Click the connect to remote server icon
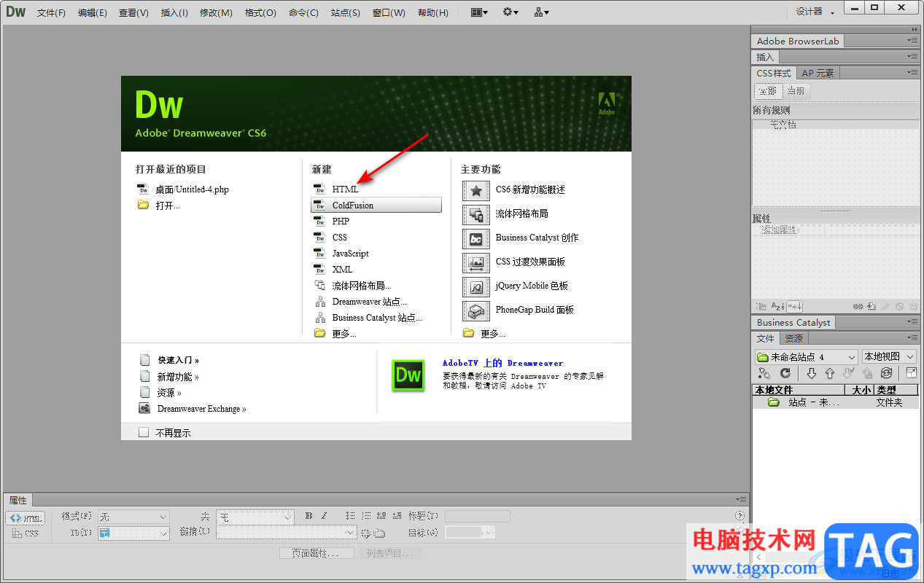924x583 pixels. (764, 373)
